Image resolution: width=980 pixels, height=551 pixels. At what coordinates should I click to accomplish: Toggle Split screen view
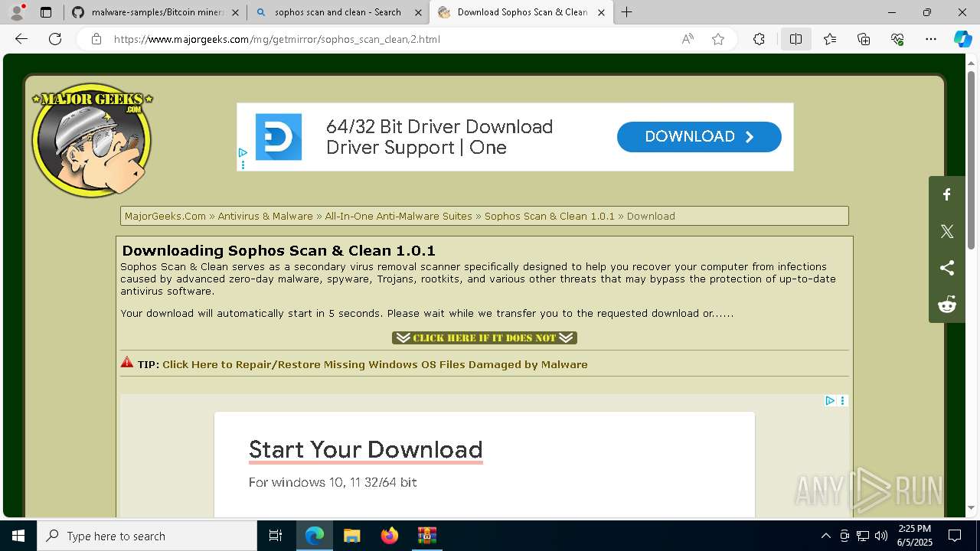(795, 39)
